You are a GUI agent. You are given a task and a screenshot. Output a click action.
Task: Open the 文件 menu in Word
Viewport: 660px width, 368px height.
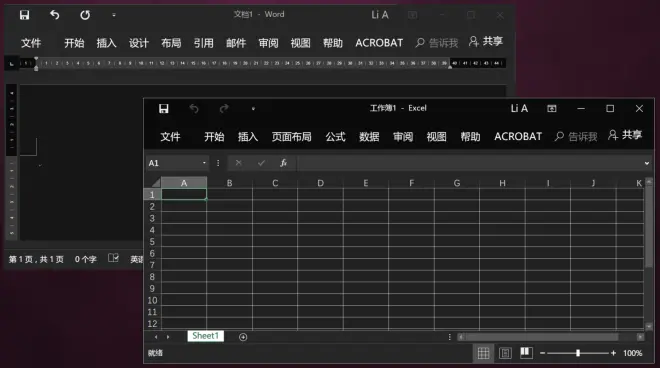(31, 43)
